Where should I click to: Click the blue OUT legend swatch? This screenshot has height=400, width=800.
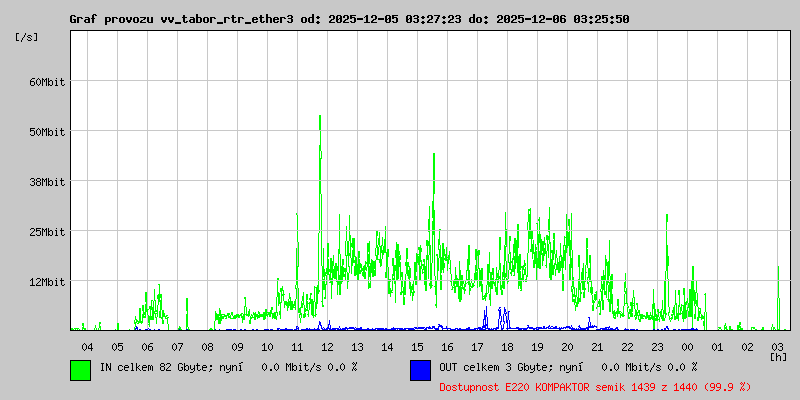(x=420, y=370)
